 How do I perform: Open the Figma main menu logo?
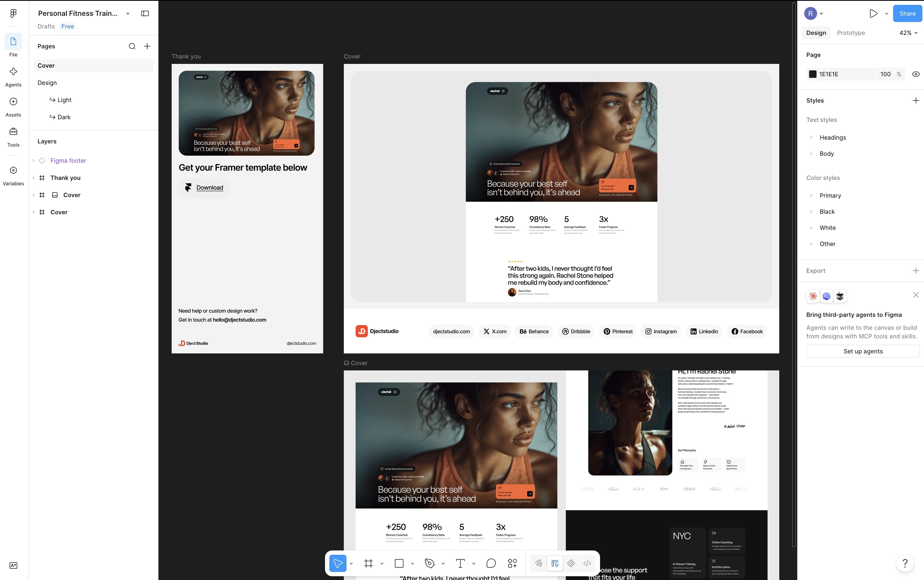pyautogui.click(x=13, y=13)
